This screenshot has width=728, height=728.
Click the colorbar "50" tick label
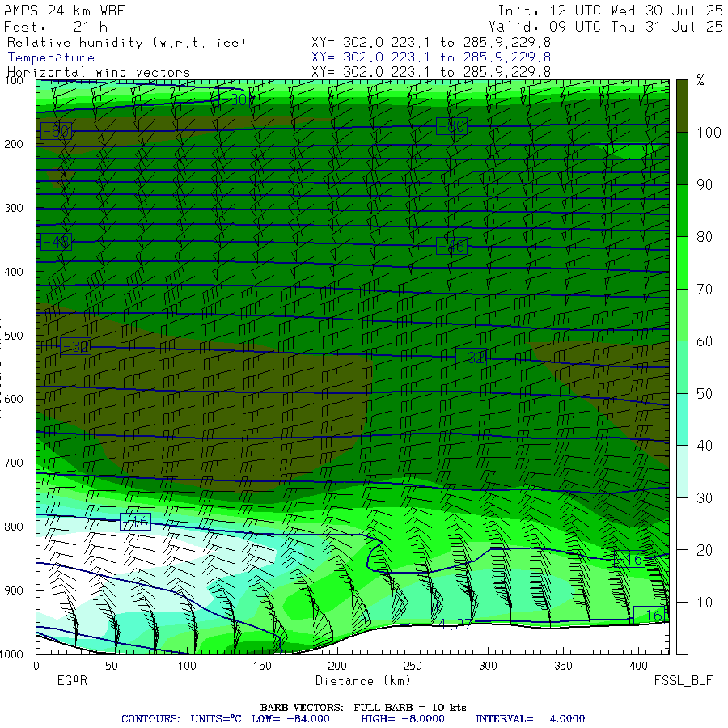coord(705,394)
